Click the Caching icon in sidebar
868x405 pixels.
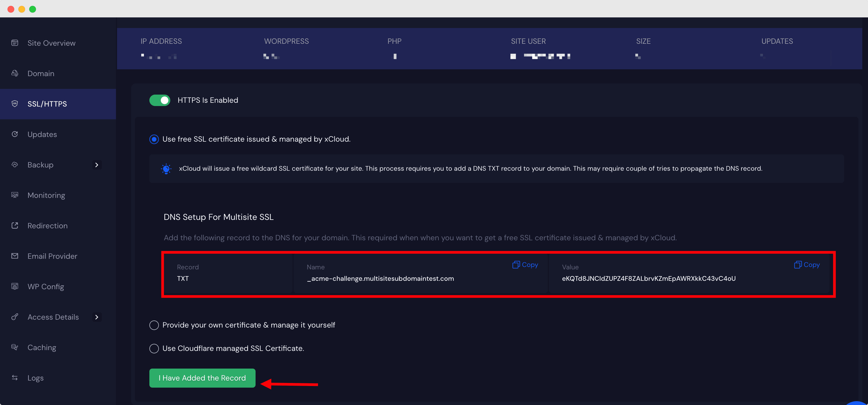point(15,347)
